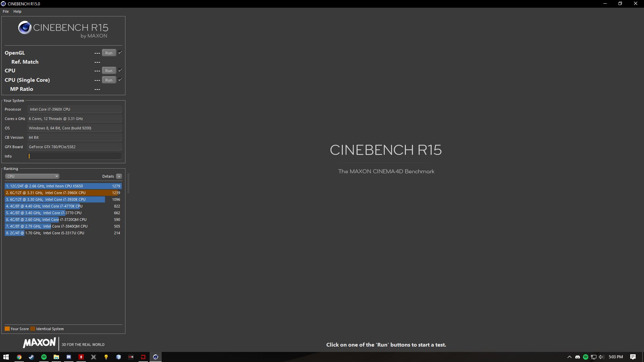Click the Processor field Intel Core i7-3960X
644x362 pixels.
pos(74,109)
